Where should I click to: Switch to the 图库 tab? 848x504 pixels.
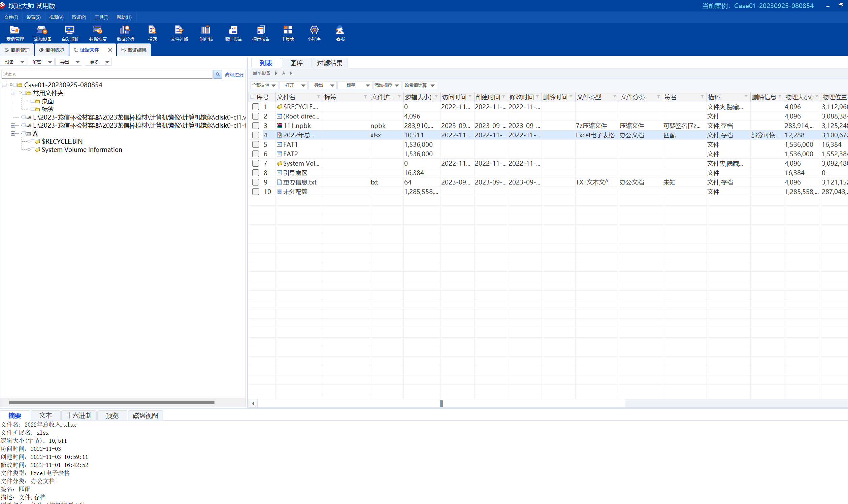click(297, 63)
